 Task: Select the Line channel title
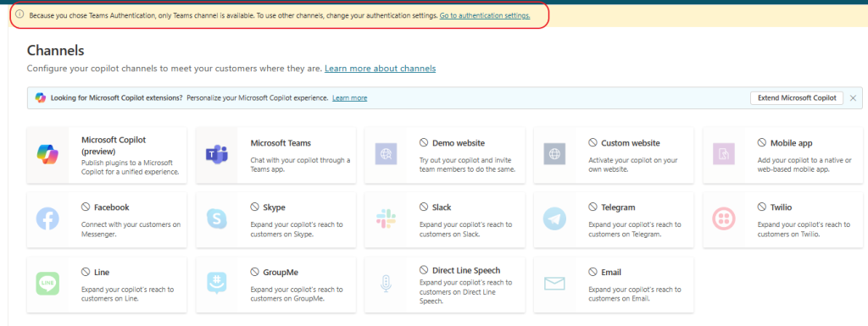102,273
